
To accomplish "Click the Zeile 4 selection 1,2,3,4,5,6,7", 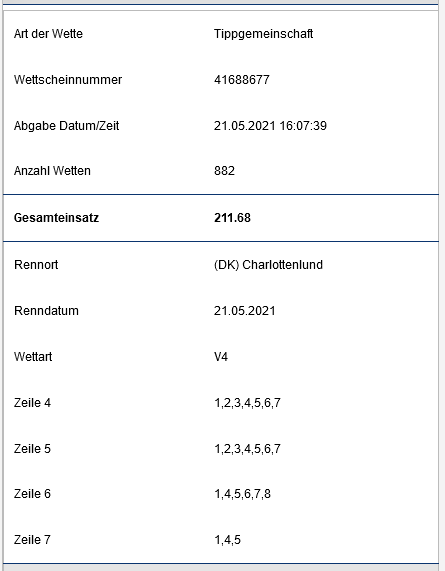I will 247,403.
